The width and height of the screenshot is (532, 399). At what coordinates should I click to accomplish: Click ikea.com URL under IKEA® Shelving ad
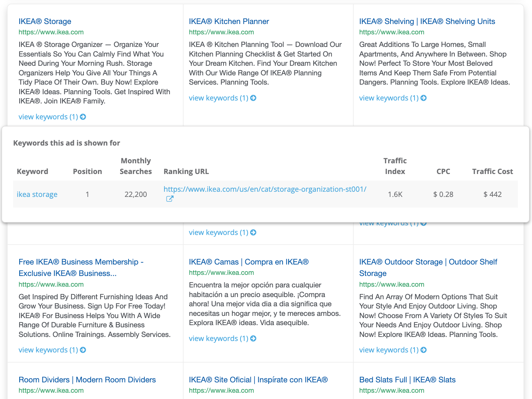tap(392, 32)
